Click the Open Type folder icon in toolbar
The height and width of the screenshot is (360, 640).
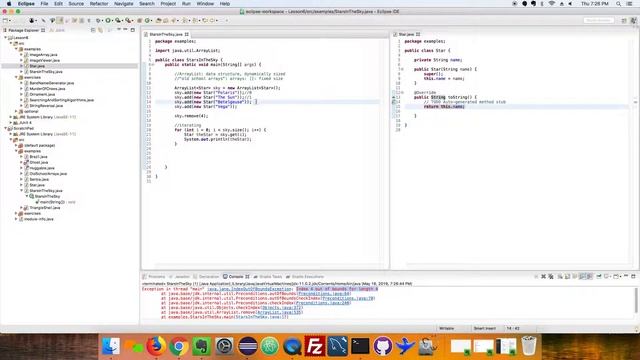coord(159,20)
